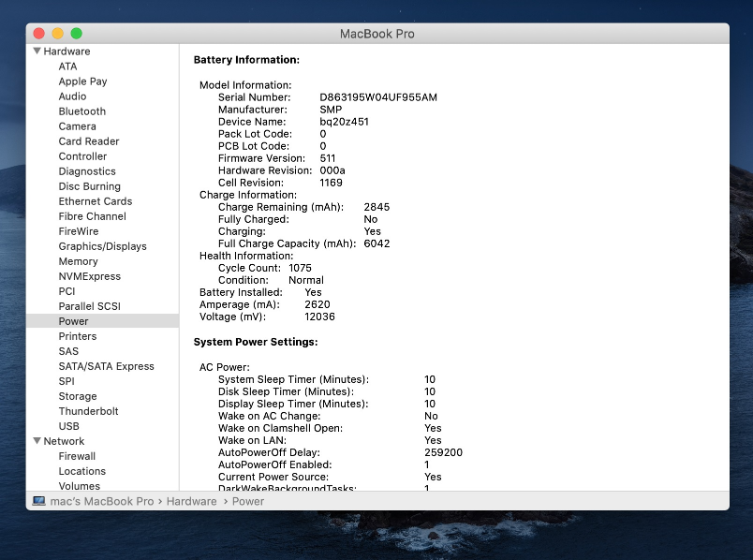Click "mac's MacBook Pro" in path bar

pos(102,501)
